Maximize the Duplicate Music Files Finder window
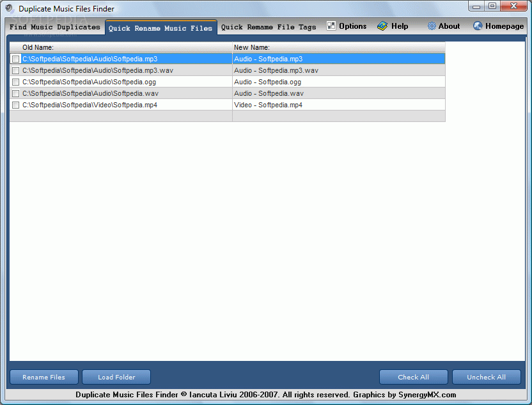Image resolution: width=532 pixels, height=405 pixels. (492, 6)
